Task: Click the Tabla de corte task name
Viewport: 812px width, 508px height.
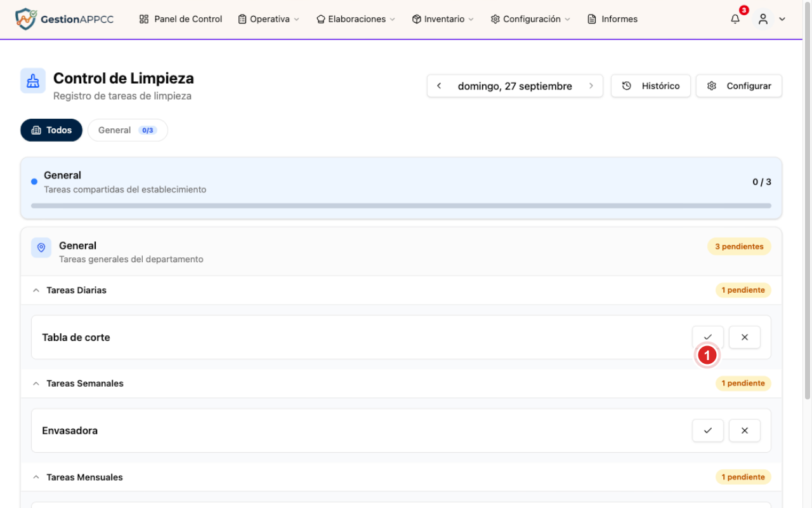Action: tap(76, 337)
